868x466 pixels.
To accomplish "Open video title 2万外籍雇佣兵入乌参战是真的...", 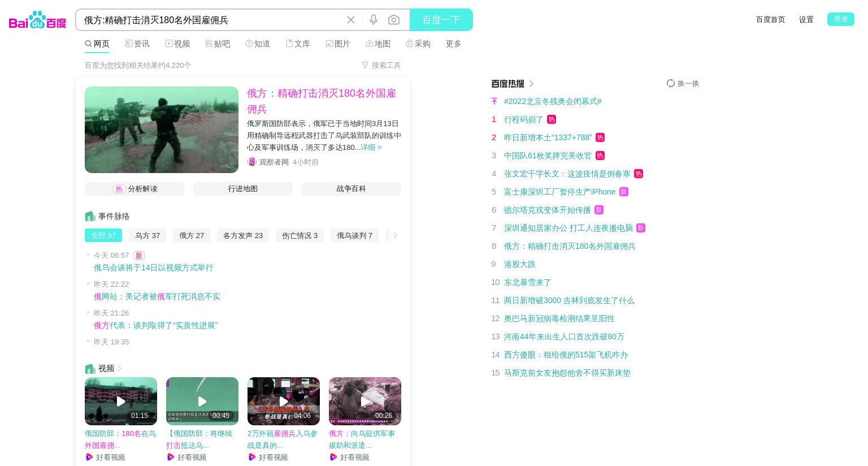I will click(x=283, y=439).
